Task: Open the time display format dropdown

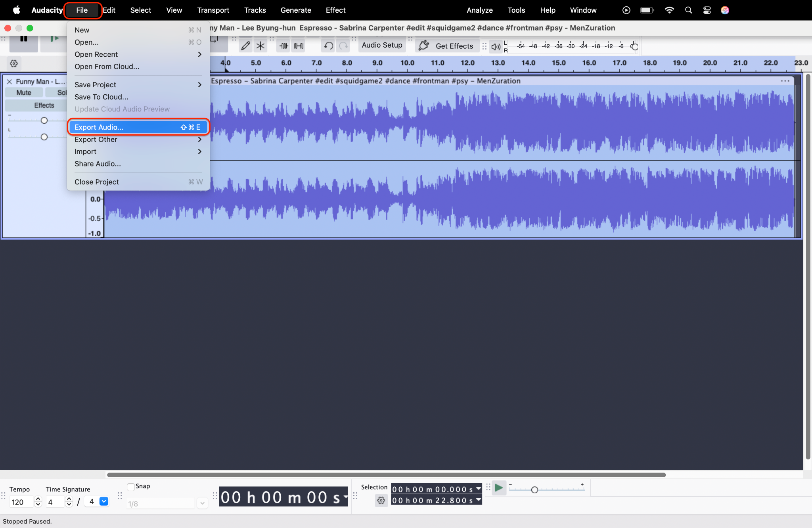Action: [x=345, y=497]
